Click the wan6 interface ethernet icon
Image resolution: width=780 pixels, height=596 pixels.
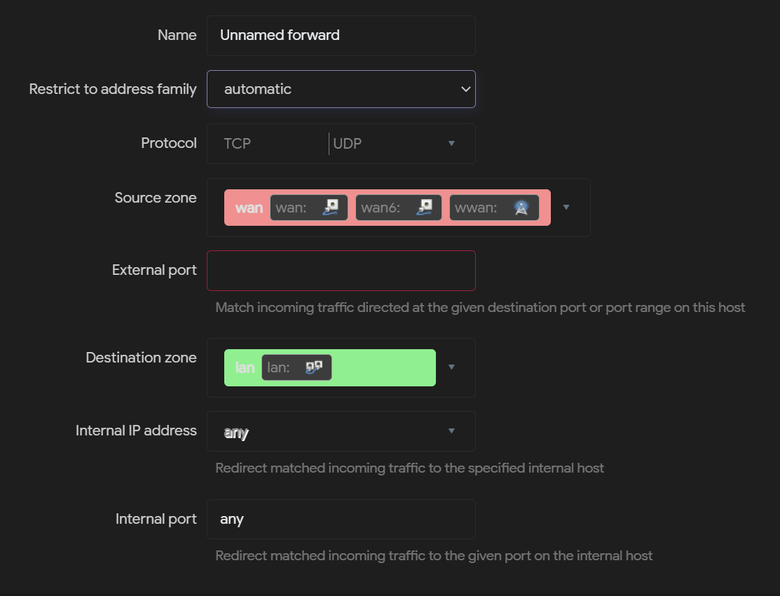click(x=424, y=207)
